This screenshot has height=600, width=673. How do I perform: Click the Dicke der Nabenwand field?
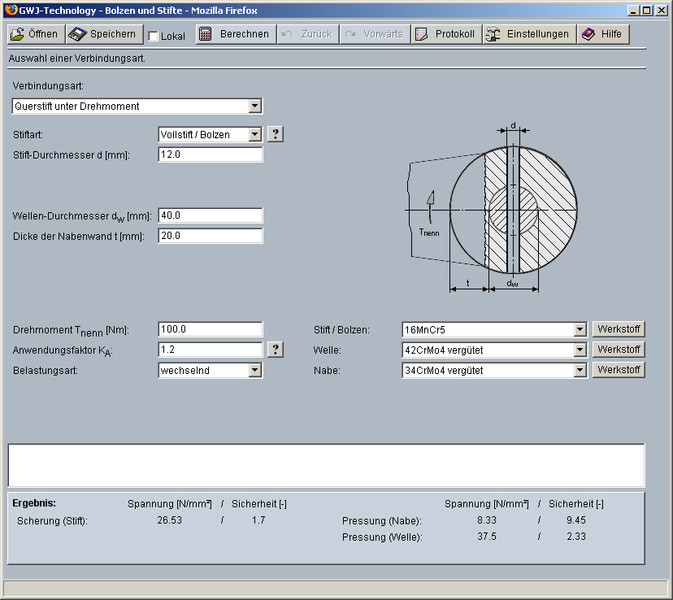[x=210, y=236]
